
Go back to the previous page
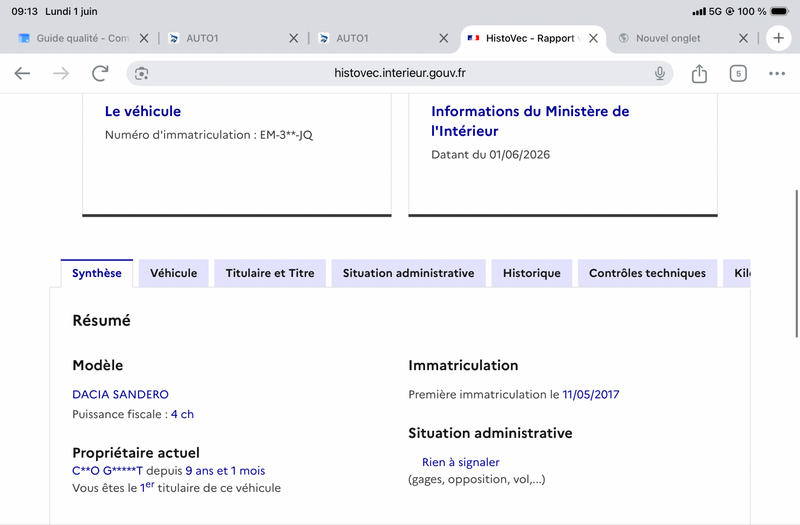click(x=22, y=73)
